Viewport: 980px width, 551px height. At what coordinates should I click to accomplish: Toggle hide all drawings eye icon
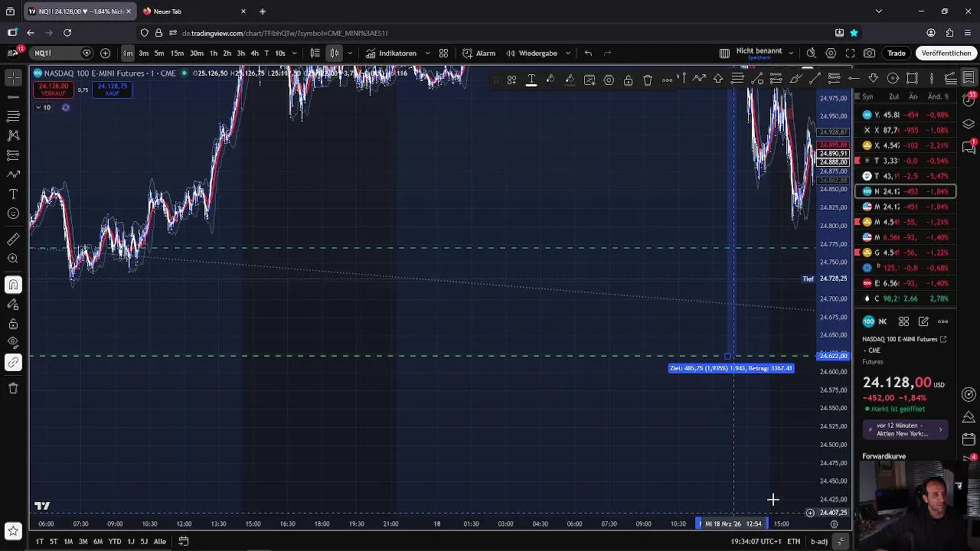(x=13, y=343)
